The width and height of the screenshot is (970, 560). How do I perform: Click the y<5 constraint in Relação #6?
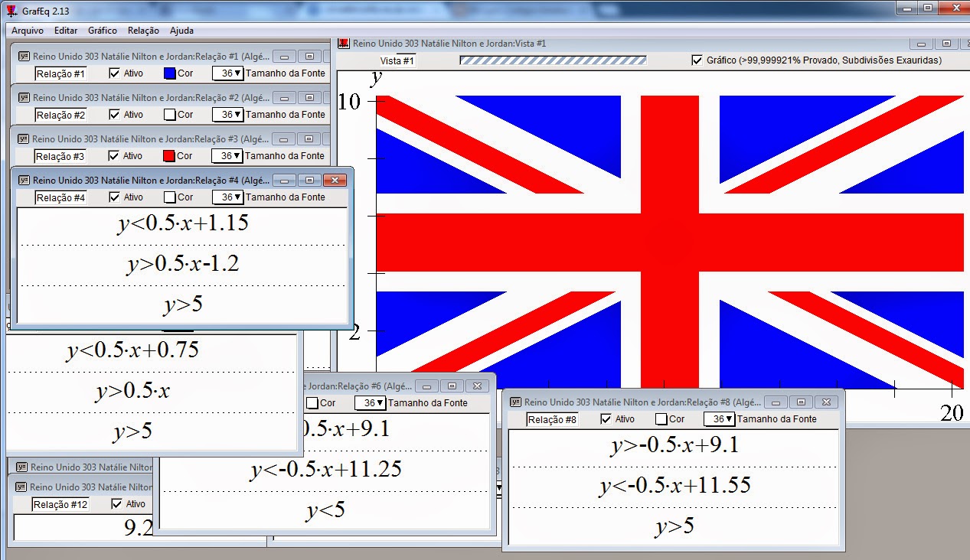[326, 510]
